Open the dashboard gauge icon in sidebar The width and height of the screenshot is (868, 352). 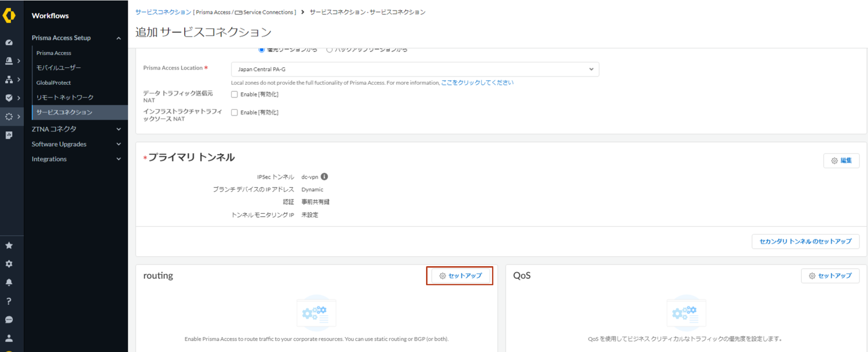click(x=9, y=42)
